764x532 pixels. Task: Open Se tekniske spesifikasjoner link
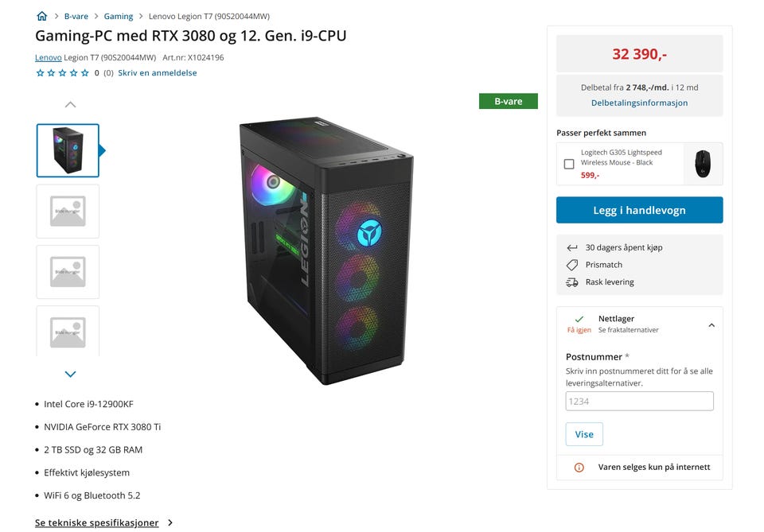coord(97,522)
